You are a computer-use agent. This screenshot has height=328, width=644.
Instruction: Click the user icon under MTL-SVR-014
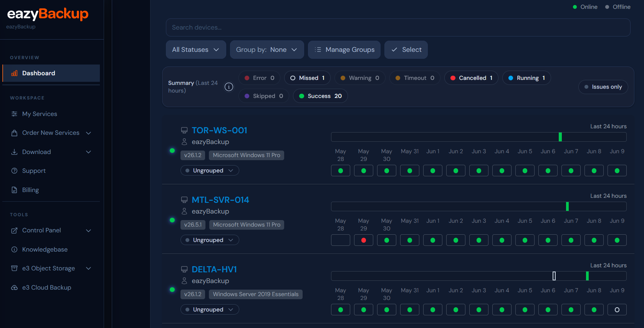tap(184, 211)
